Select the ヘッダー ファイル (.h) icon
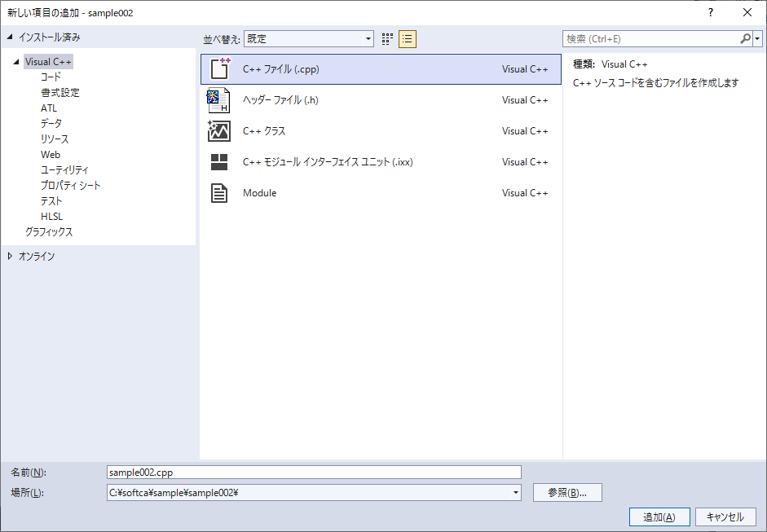767x532 pixels. [x=219, y=100]
